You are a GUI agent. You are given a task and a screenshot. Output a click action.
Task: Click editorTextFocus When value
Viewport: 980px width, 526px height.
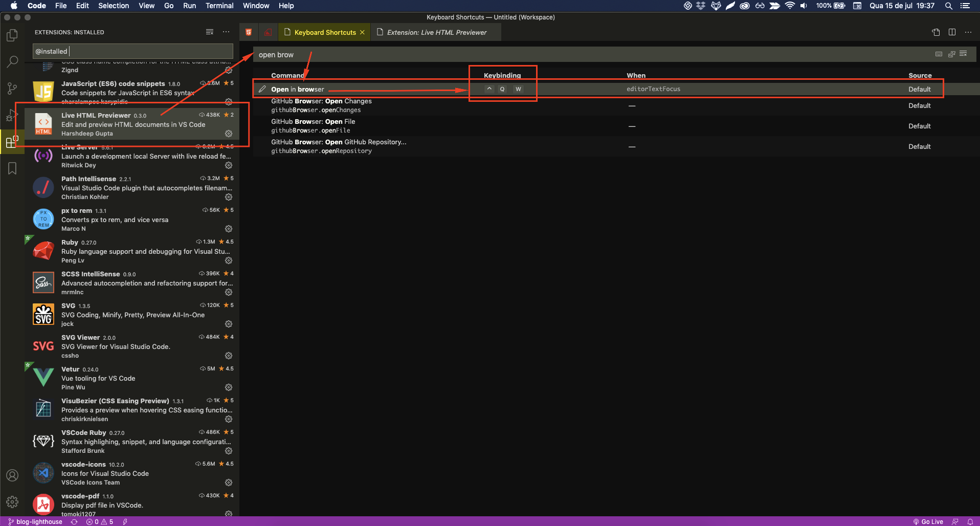[x=653, y=89]
